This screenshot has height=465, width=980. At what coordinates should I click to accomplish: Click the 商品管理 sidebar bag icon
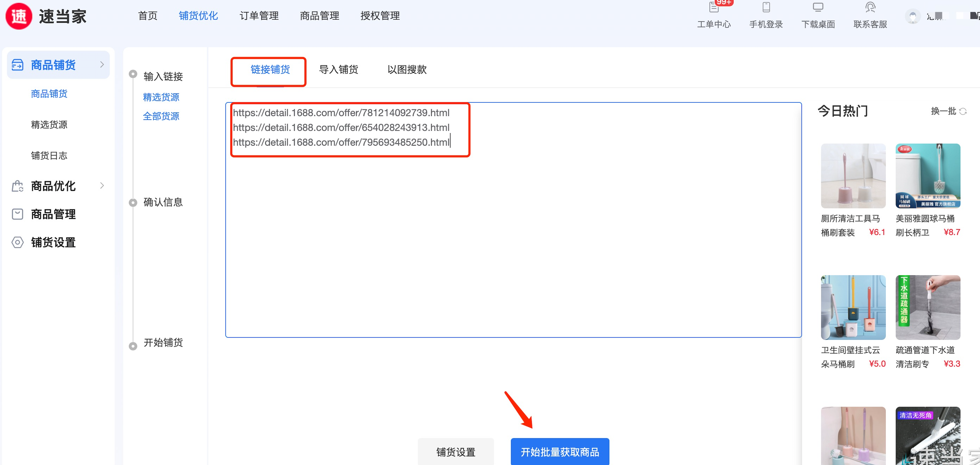coord(17,214)
